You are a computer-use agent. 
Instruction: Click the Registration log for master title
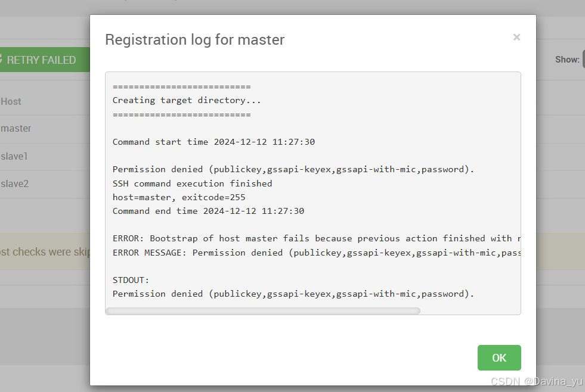pyautogui.click(x=194, y=40)
